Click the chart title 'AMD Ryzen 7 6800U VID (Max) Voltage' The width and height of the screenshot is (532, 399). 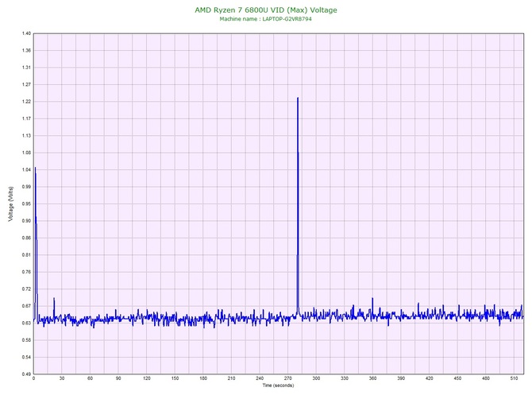click(266, 10)
